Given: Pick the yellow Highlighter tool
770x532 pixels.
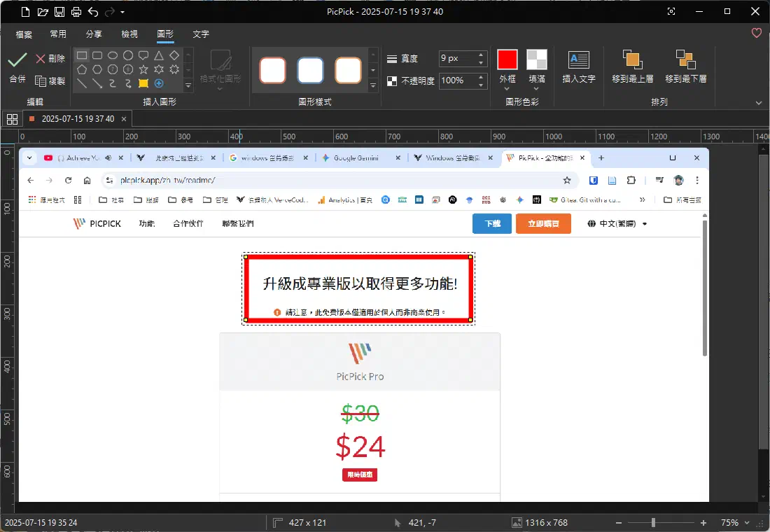Looking at the screenshot, I should tap(143, 83).
